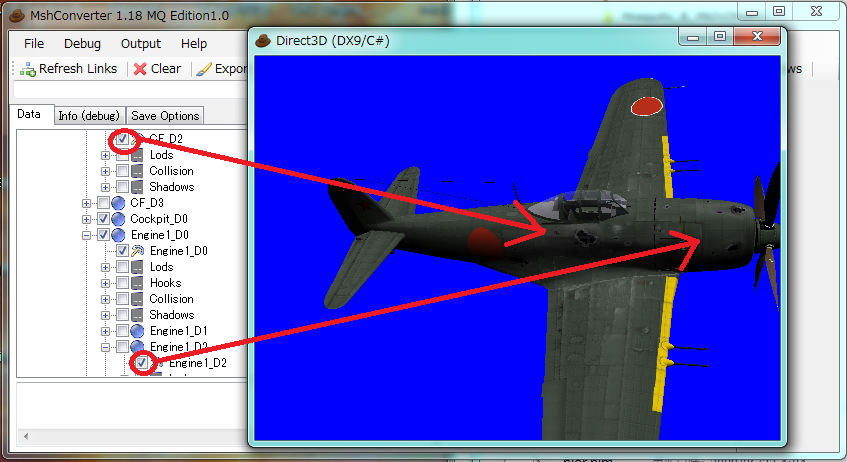Click the Export button label

[231, 69]
